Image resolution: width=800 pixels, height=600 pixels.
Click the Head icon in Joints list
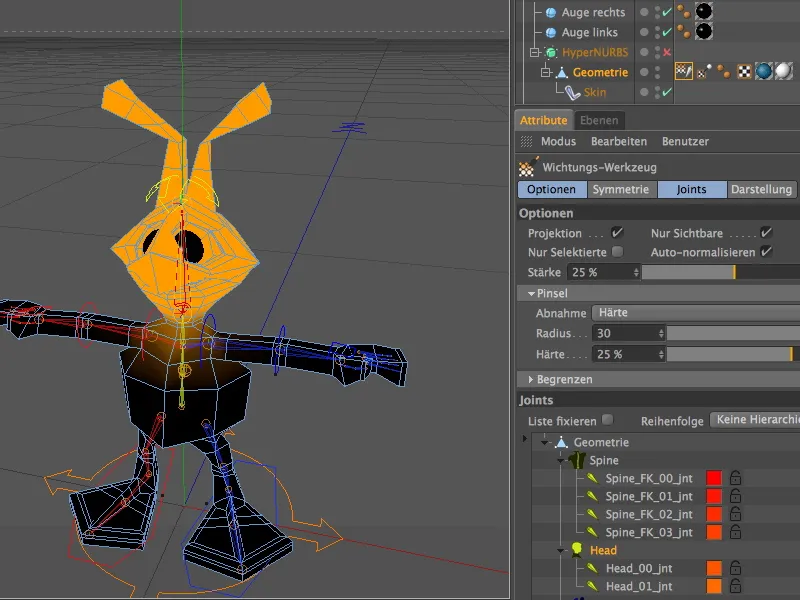[x=577, y=549]
